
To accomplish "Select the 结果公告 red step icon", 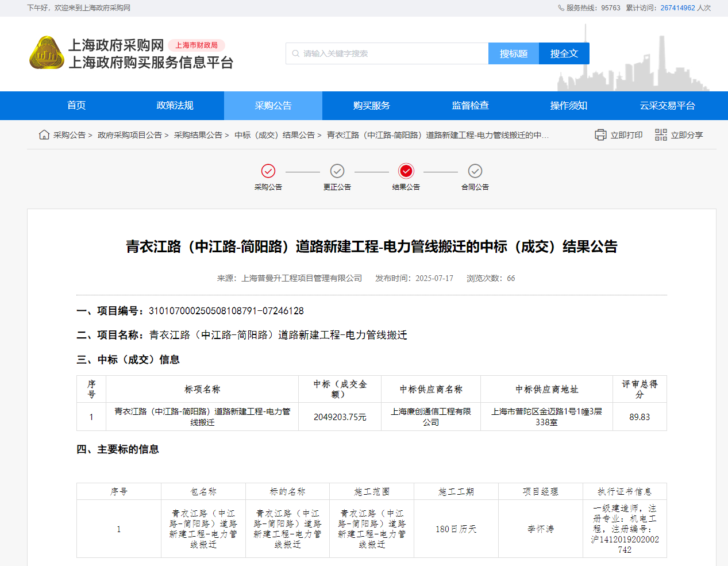I will pyautogui.click(x=406, y=171).
